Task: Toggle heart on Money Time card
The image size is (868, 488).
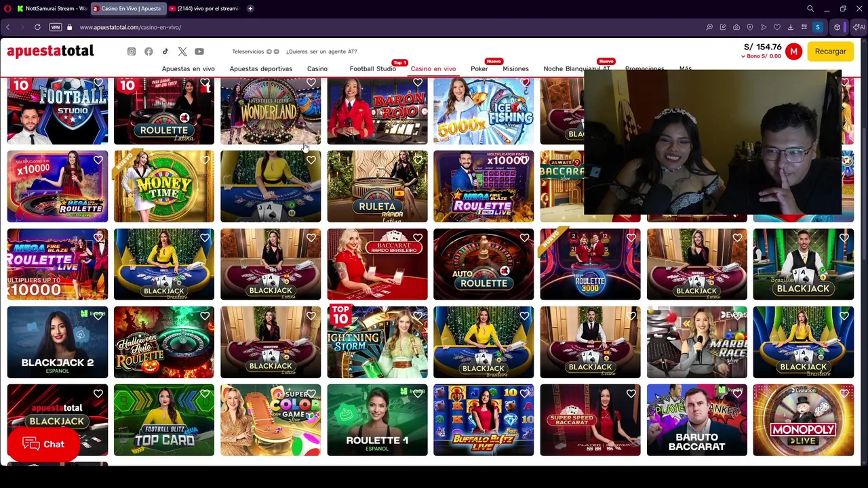Action: [205, 160]
